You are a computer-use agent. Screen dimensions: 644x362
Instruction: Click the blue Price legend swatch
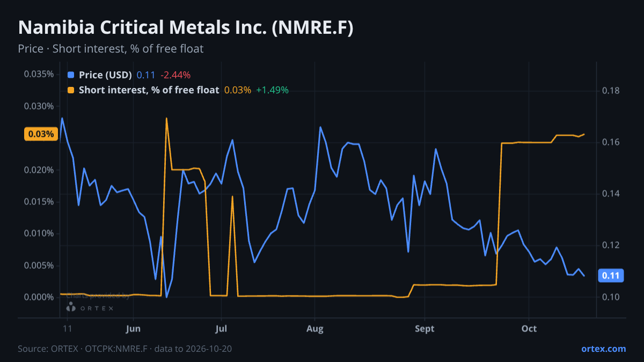[x=71, y=75]
